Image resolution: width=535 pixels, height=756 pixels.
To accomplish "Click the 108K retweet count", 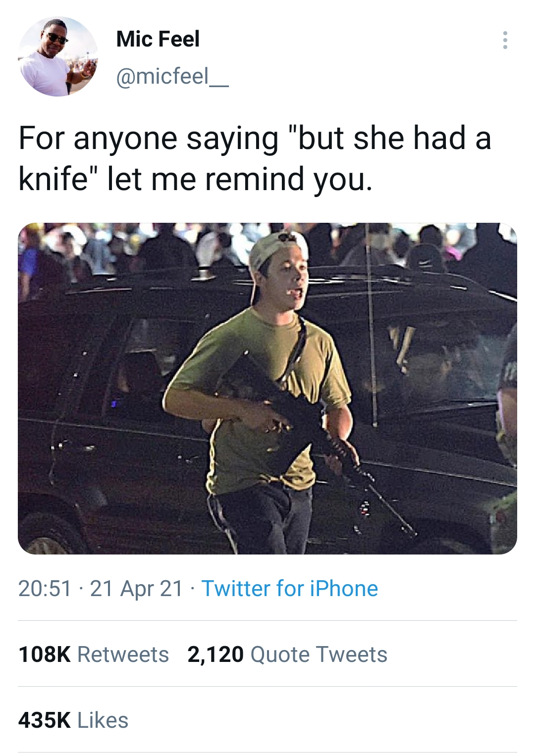I will coord(45,655).
